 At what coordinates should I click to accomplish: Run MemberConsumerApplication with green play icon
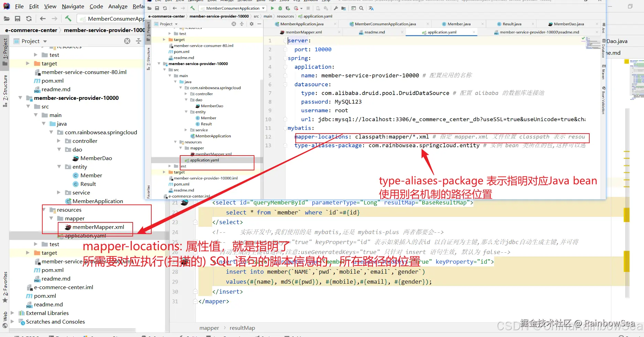click(272, 8)
